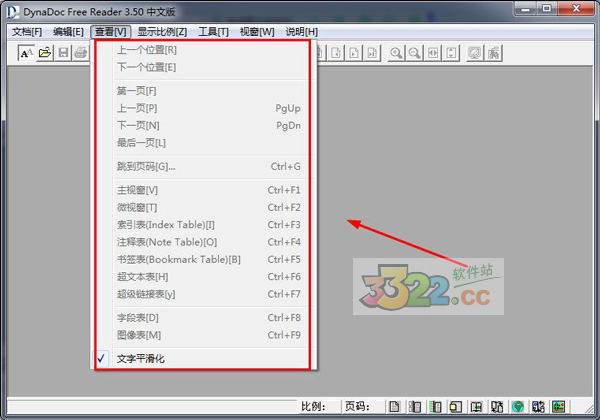Click the text smoothing AA toolbar icon
Image resolution: width=600 pixels, height=420 pixels.
[x=26, y=53]
